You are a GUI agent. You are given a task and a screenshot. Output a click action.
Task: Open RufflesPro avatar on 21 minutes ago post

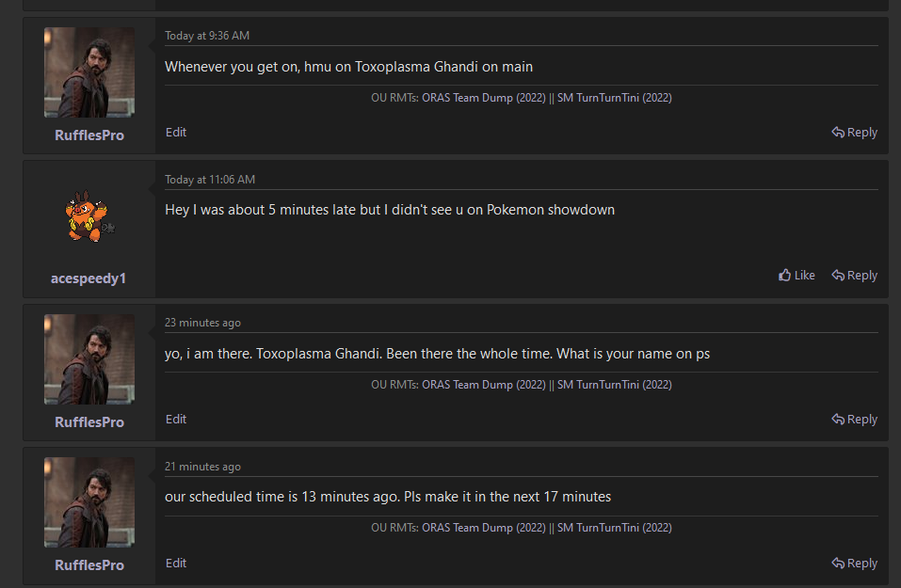tap(89, 502)
